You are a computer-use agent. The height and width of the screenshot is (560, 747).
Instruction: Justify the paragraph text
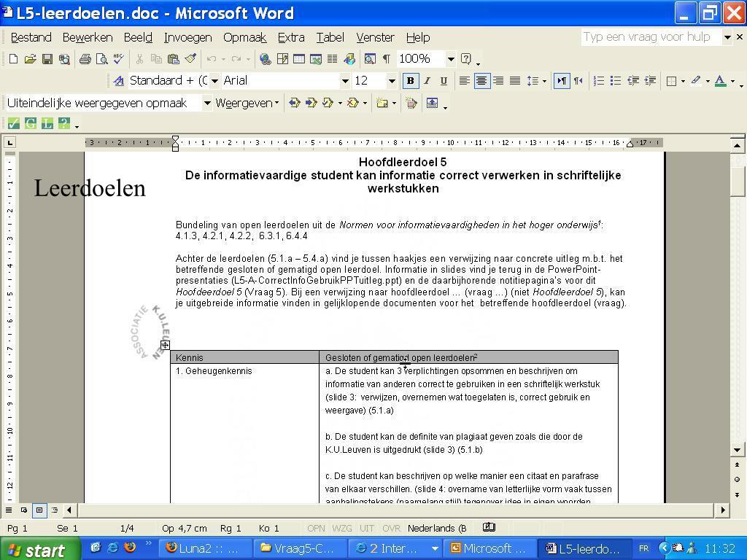pyautogui.click(x=515, y=81)
